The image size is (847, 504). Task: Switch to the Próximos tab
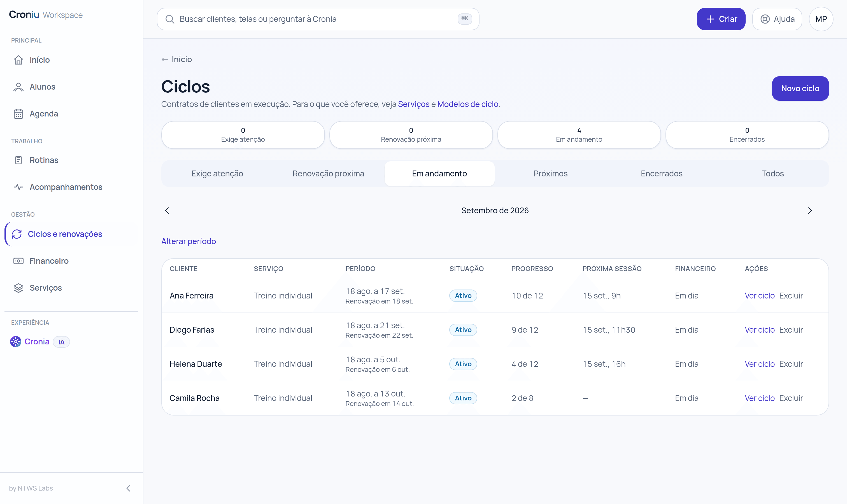[x=550, y=174]
